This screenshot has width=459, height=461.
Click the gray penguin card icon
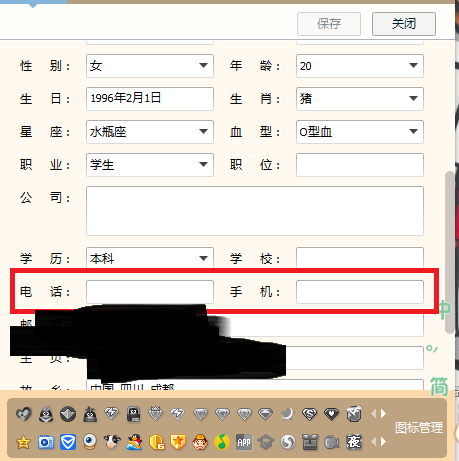coord(134,414)
